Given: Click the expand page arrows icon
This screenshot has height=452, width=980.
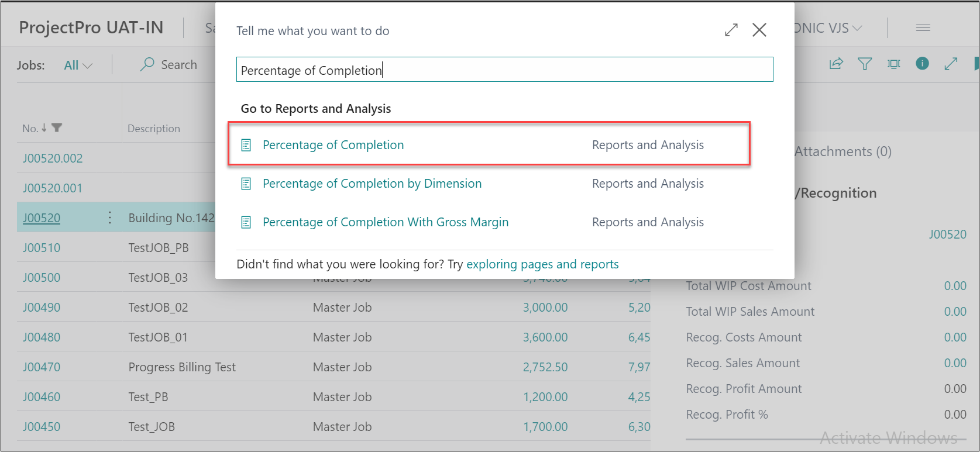Looking at the screenshot, I should coord(951,64).
